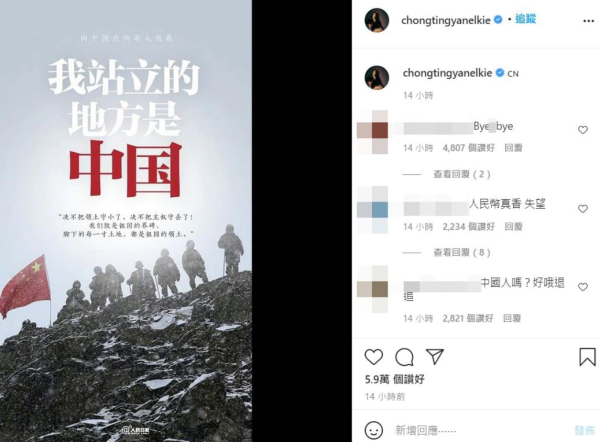The width and height of the screenshot is (600, 442).
Task: Follow the account via 追蹤 link
Action: [x=525, y=19]
